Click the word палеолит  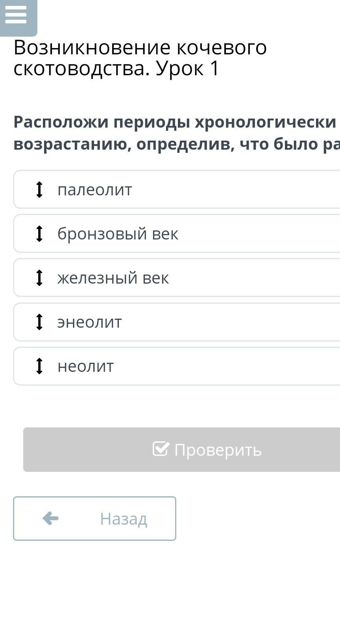pos(95,190)
